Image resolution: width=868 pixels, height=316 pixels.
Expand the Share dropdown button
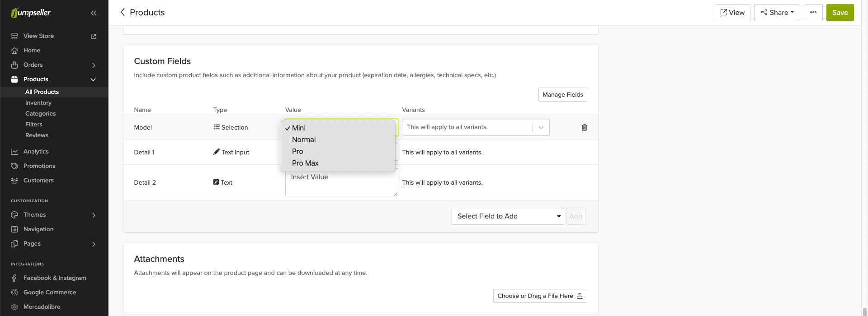(x=777, y=13)
